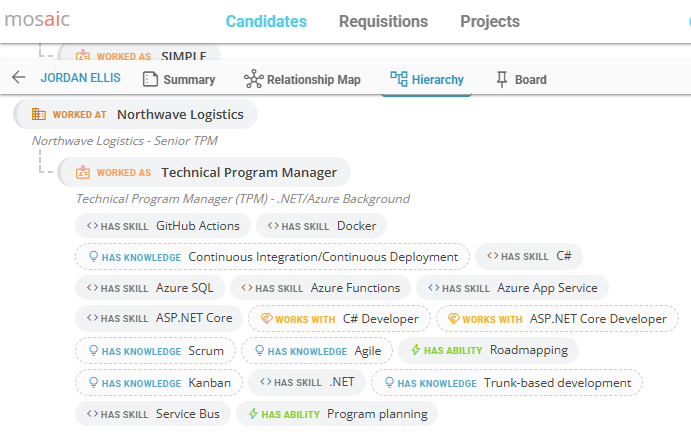
Task: Click the Service Bus skill label
Action: point(188,414)
